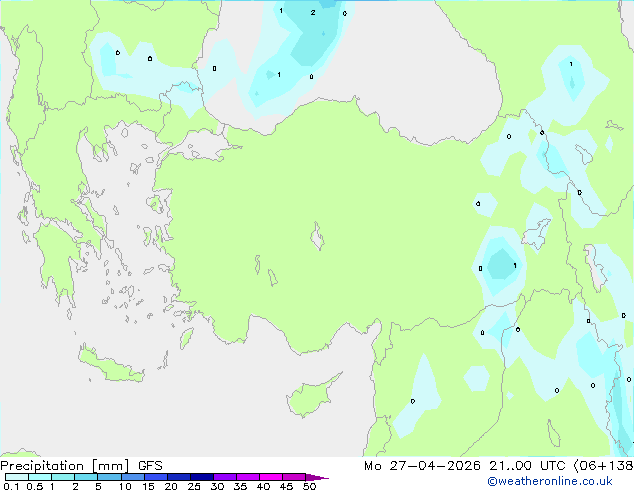This screenshot has width=634, height=490.
Task: Click the legend label 20
Action: pyautogui.click(x=171, y=486)
